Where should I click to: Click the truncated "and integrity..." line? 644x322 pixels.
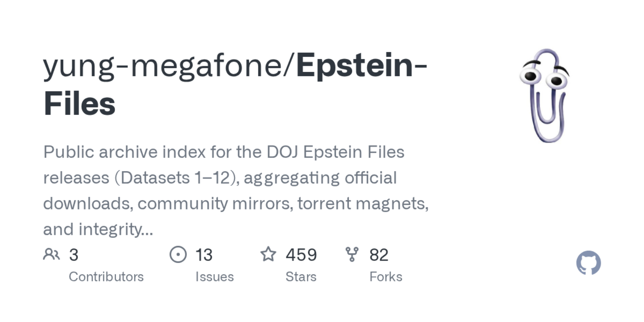click(98, 229)
